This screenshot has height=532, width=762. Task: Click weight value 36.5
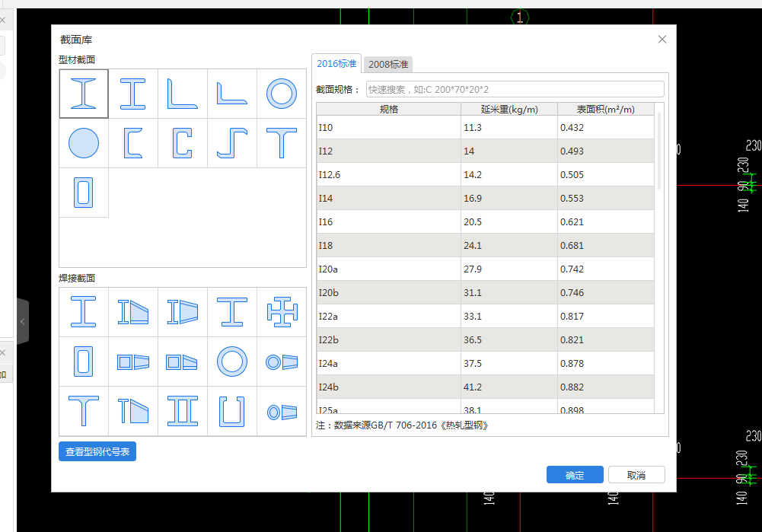coord(473,340)
